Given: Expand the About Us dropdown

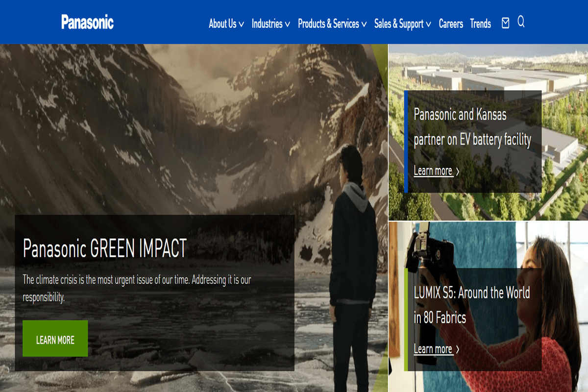Looking at the screenshot, I should (x=226, y=24).
